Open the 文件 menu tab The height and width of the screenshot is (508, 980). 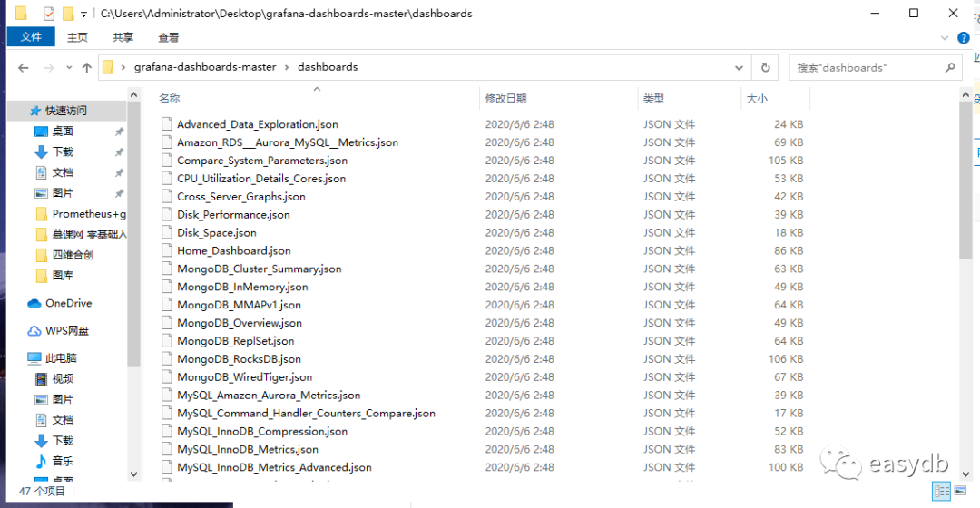coord(31,37)
